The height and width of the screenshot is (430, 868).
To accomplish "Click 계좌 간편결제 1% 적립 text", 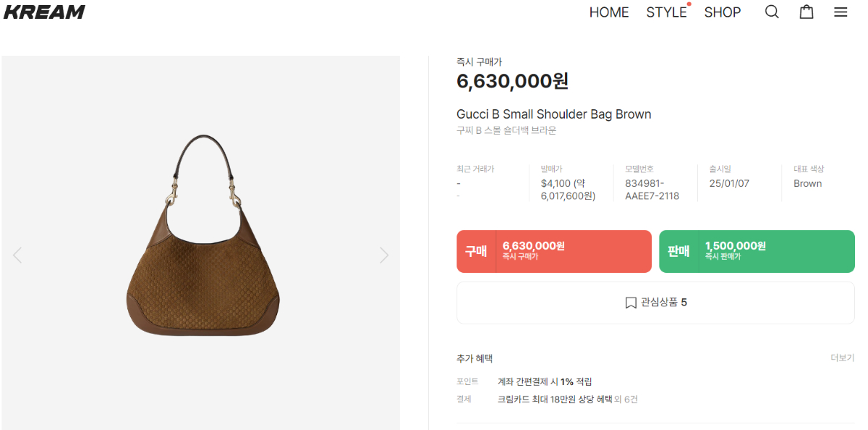I will click(544, 381).
